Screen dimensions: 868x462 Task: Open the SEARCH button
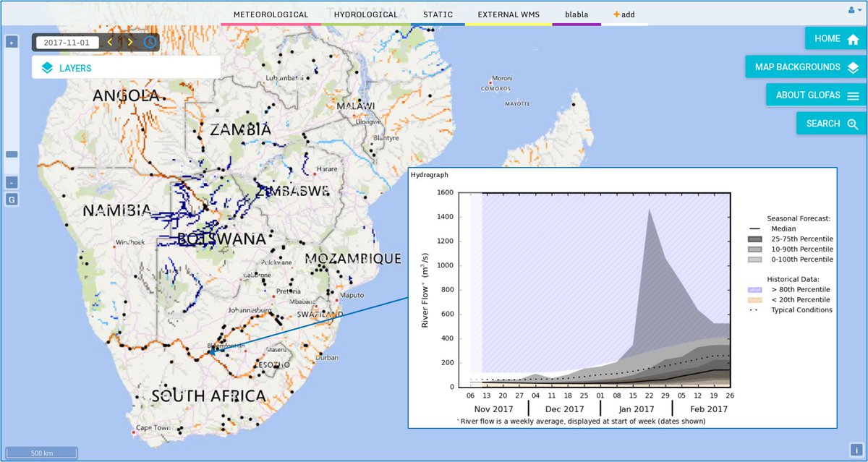tap(831, 124)
